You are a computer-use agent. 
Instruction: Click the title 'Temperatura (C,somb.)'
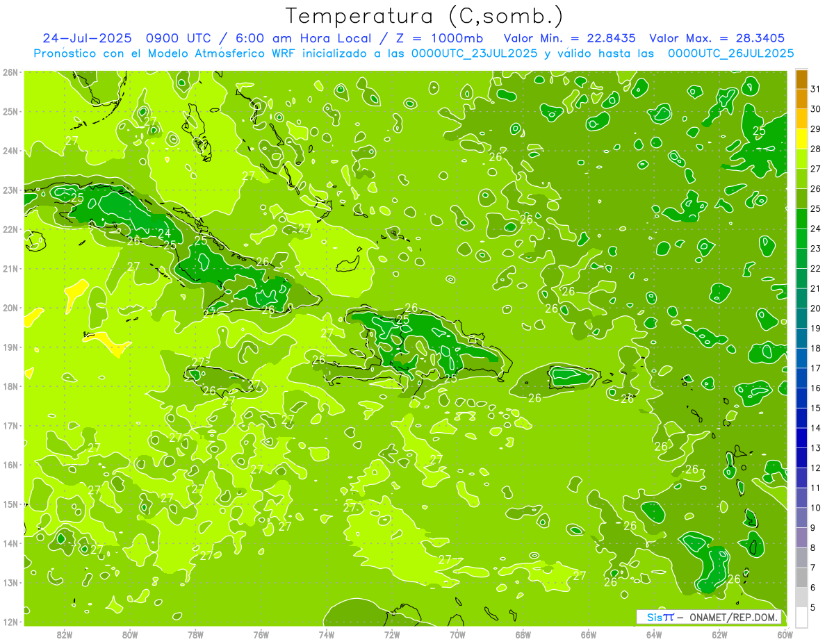(425, 16)
